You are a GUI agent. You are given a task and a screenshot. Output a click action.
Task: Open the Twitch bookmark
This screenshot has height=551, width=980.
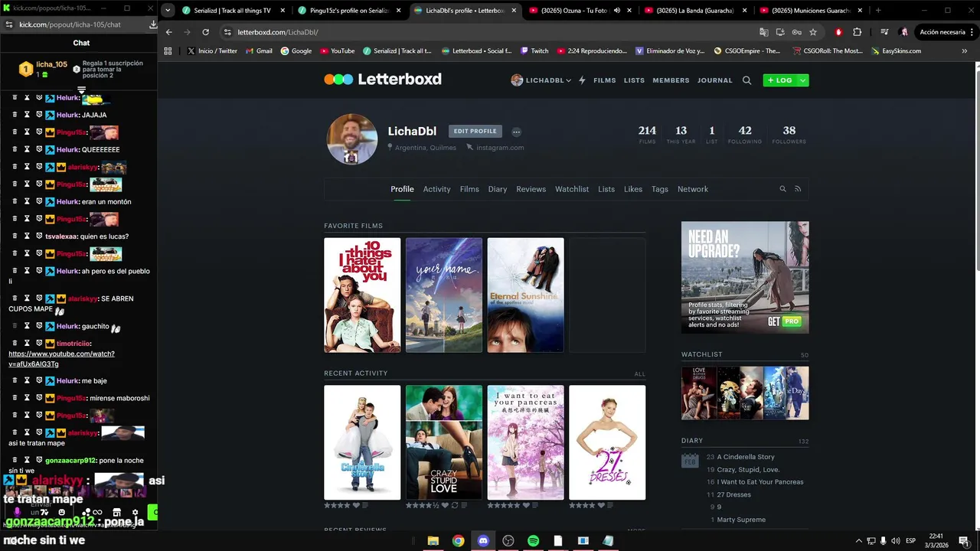click(x=534, y=51)
